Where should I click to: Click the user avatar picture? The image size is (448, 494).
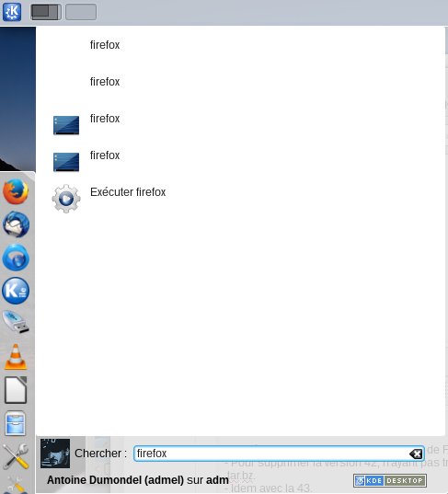(x=55, y=454)
